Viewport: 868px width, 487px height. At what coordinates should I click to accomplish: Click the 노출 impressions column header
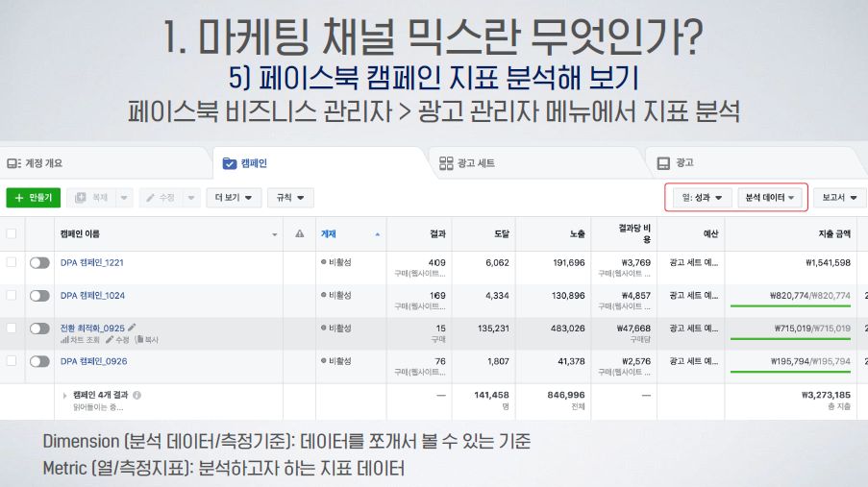pyautogui.click(x=554, y=234)
